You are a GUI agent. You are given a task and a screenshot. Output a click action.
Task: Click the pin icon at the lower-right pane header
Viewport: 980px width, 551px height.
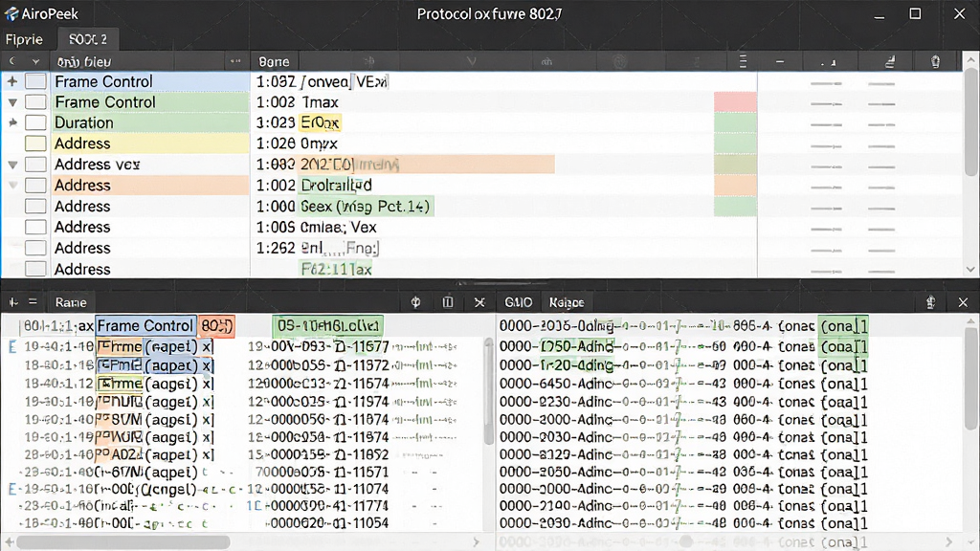point(930,302)
